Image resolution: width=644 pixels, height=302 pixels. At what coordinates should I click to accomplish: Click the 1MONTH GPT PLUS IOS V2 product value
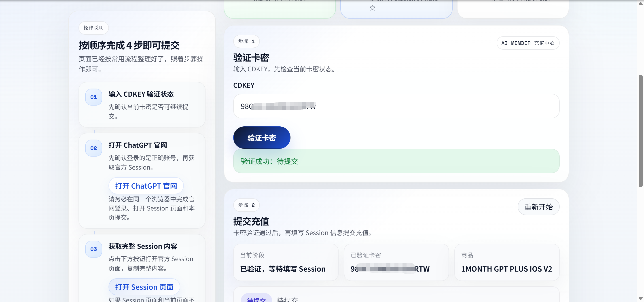tap(506, 269)
